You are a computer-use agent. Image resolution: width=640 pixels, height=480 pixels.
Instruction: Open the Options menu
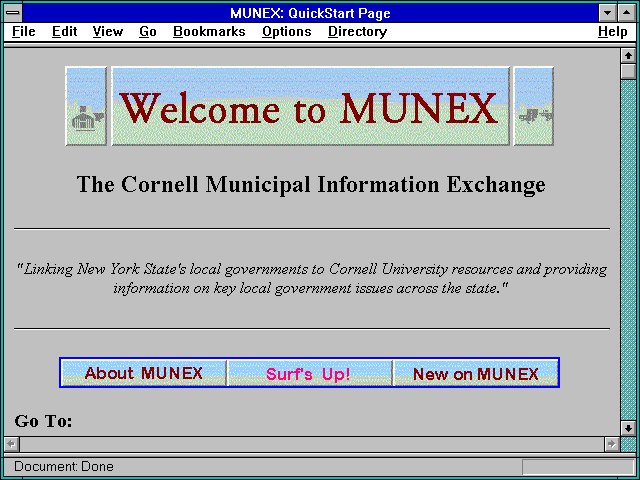click(x=287, y=31)
